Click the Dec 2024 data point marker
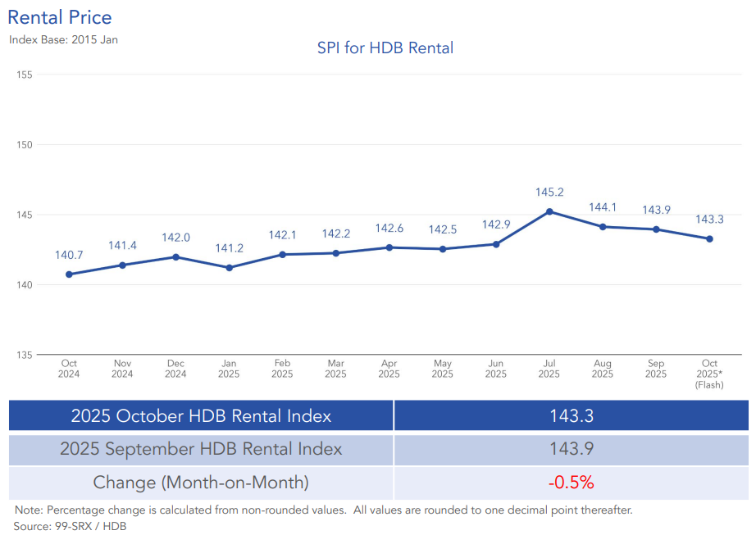756x535 pixels. tap(175, 256)
